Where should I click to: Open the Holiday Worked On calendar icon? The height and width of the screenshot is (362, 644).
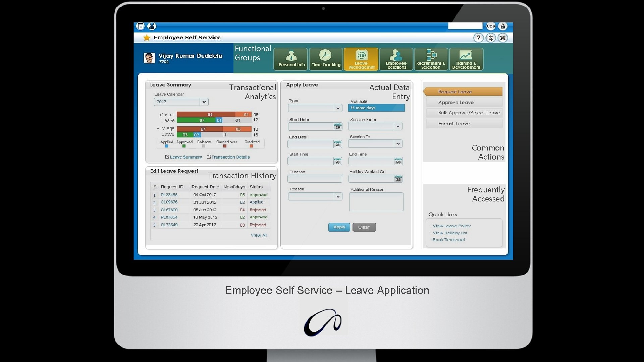(398, 179)
